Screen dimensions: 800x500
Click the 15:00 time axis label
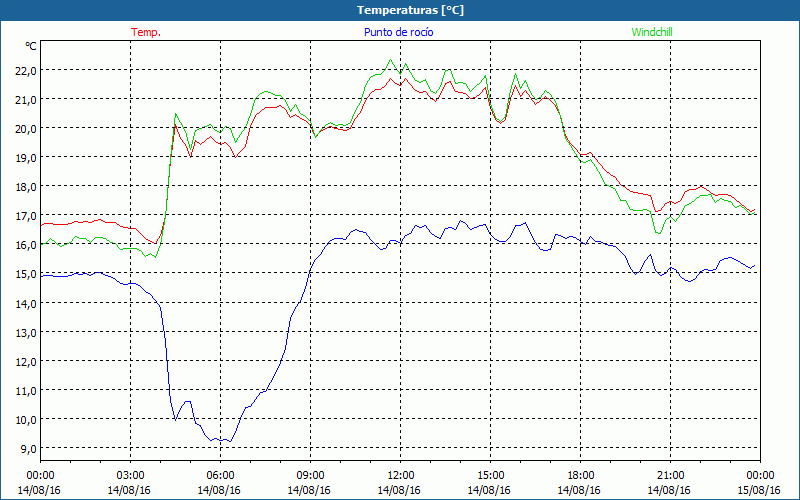click(x=490, y=476)
